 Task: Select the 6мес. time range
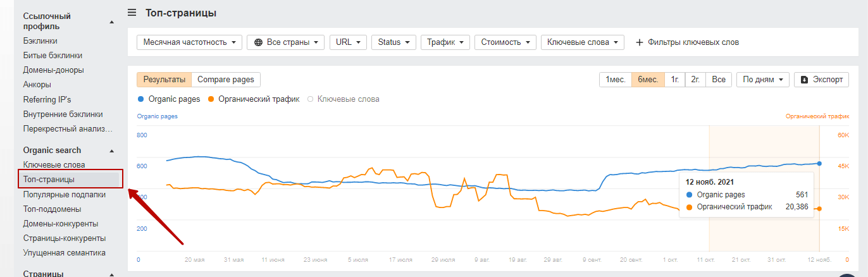pyautogui.click(x=648, y=80)
